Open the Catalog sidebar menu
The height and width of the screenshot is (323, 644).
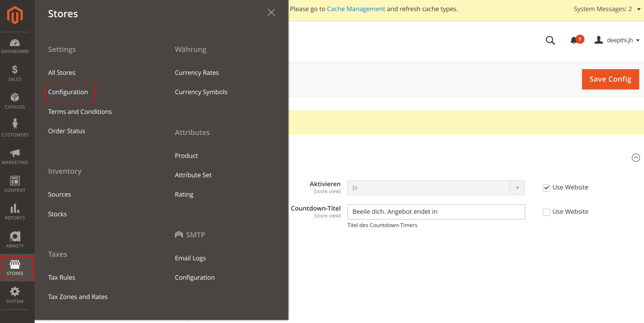coord(15,101)
